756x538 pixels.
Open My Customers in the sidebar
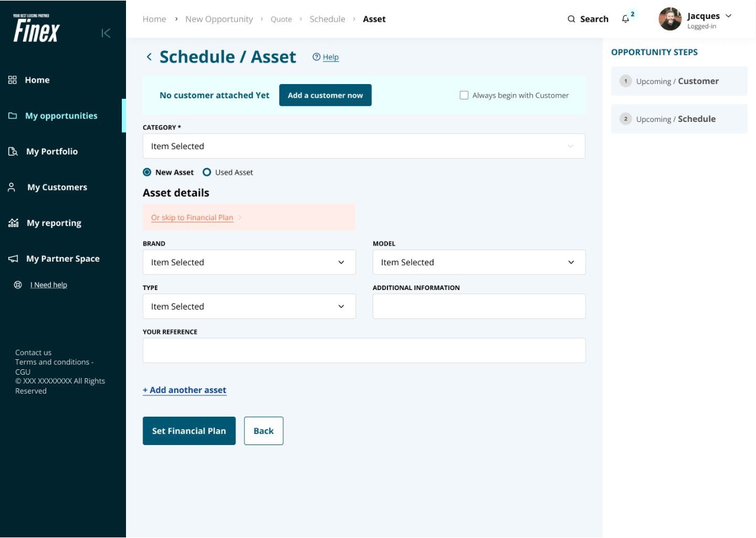click(57, 187)
